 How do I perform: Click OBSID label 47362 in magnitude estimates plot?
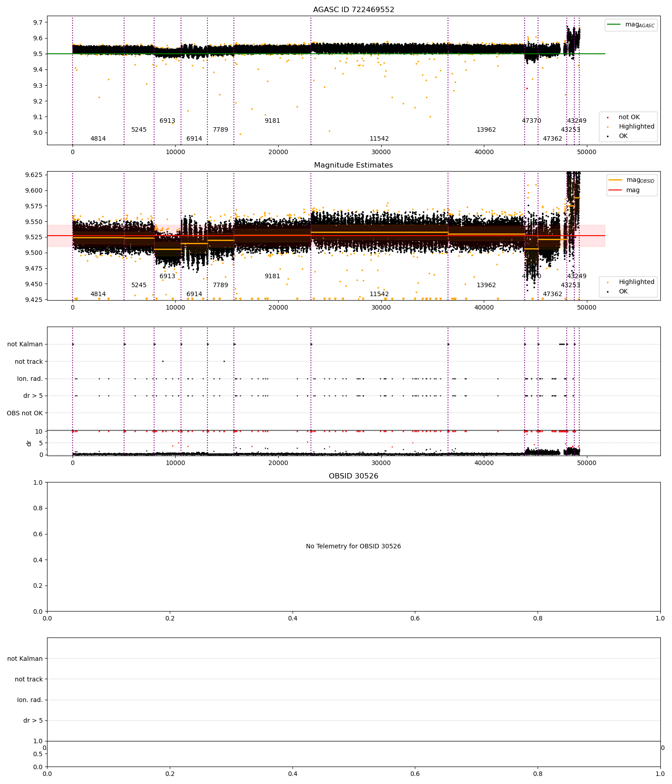pos(552,294)
